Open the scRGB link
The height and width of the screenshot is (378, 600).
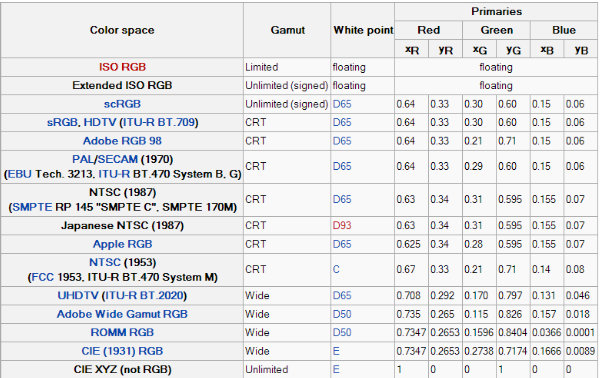pos(122,104)
